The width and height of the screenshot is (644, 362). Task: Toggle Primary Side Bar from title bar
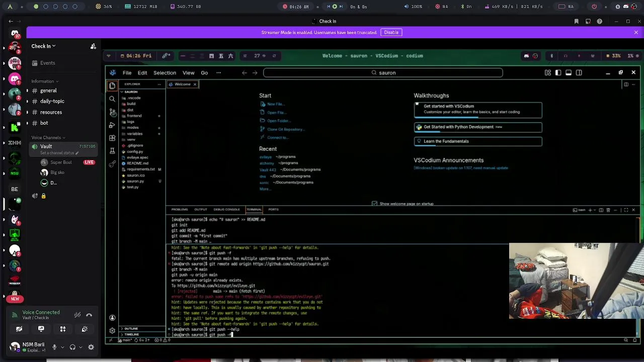(558, 73)
